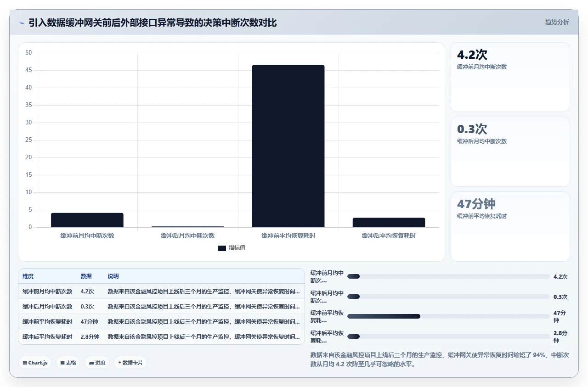This screenshot has height=387, width=588.
Task: Click table value 4.2次
Action: click(87, 292)
